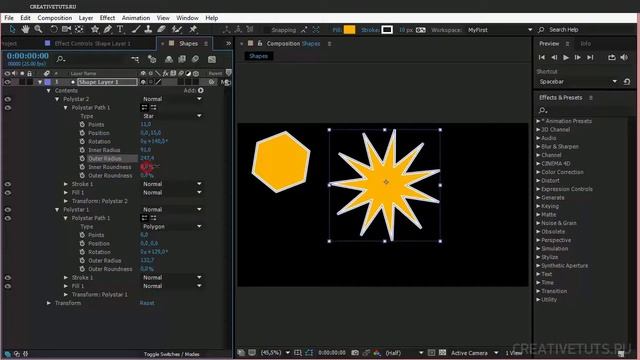Open Polystar 2 Normal blend mode dropdown

172,99
